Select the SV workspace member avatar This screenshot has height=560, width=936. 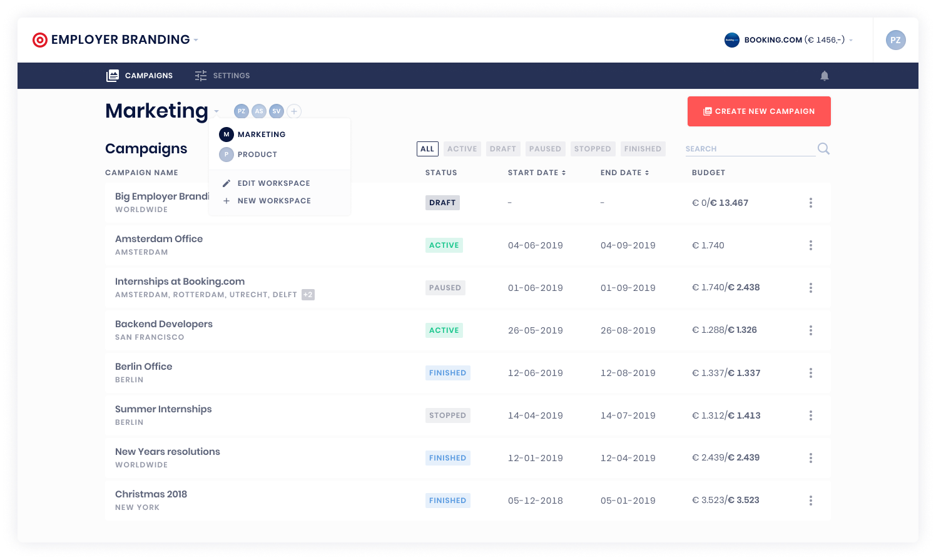pos(277,111)
